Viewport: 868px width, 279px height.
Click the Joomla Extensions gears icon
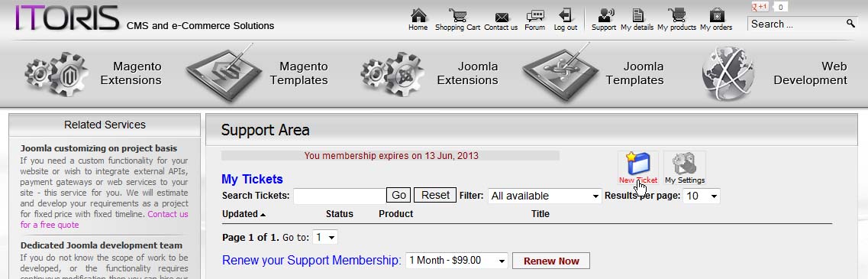392,73
